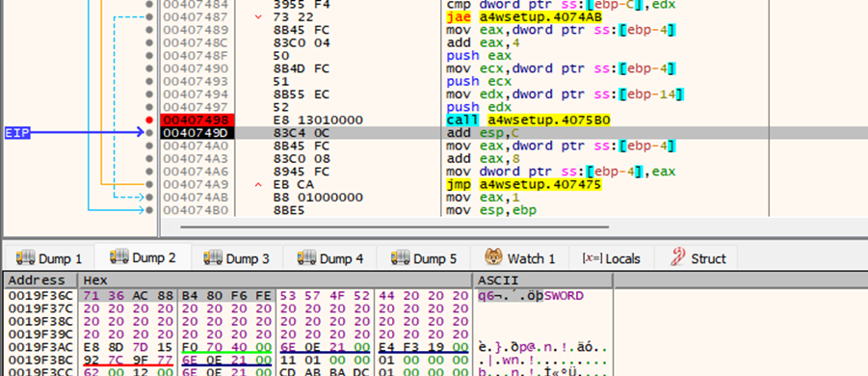The image size is (868, 376).
Task: Select the call a4wsetup.4075B0 instruction
Action: click(528, 121)
